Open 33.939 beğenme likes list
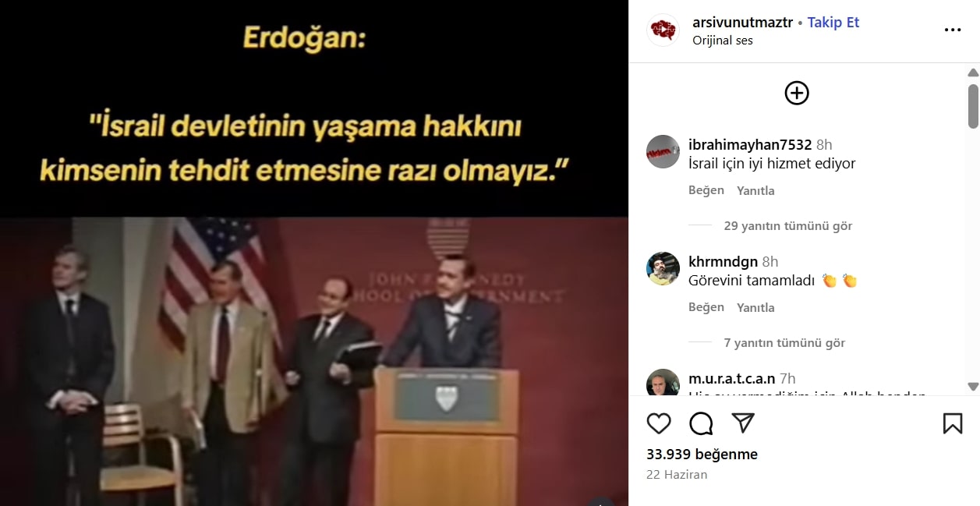This screenshot has width=980, height=506. [x=702, y=454]
